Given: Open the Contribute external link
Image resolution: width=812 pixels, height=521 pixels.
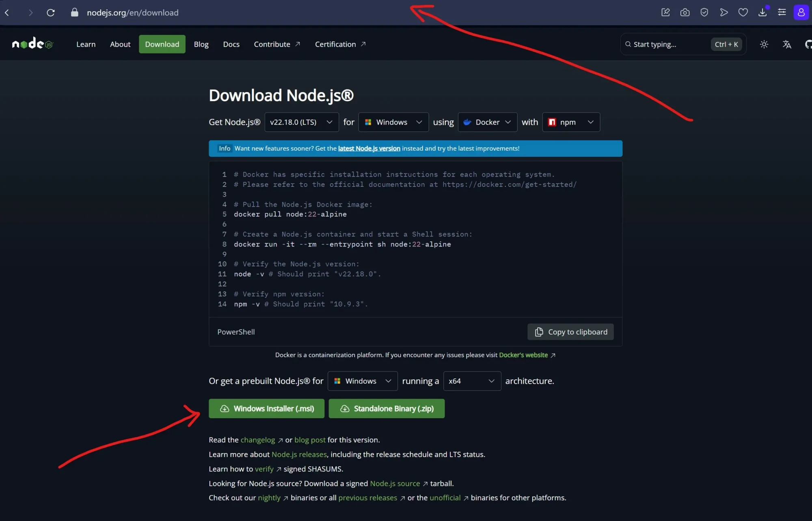Looking at the screenshot, I should (x=277, y=44).
